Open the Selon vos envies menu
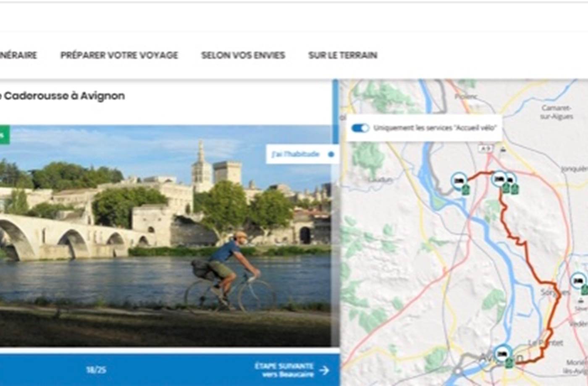This screenshot has height=386, width=588. coord(243,55)
